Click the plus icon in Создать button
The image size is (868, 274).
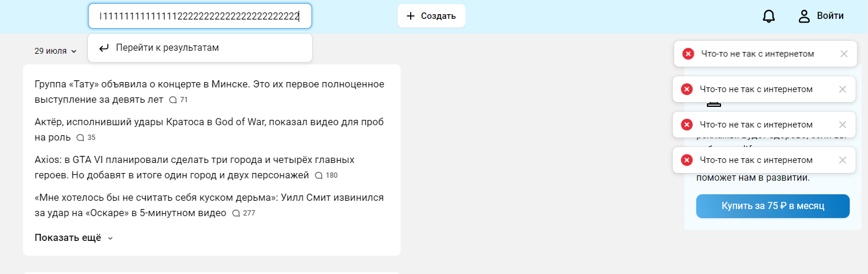(411, 16)
